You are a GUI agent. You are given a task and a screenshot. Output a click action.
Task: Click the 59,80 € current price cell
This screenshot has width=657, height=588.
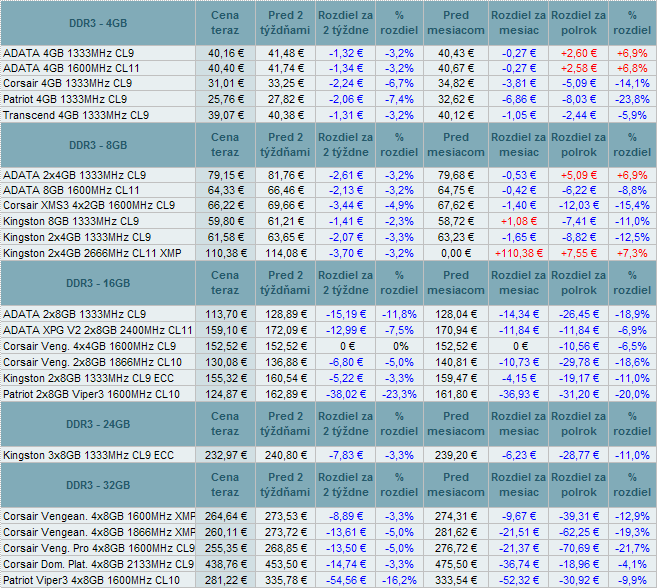tap(226, 221)
